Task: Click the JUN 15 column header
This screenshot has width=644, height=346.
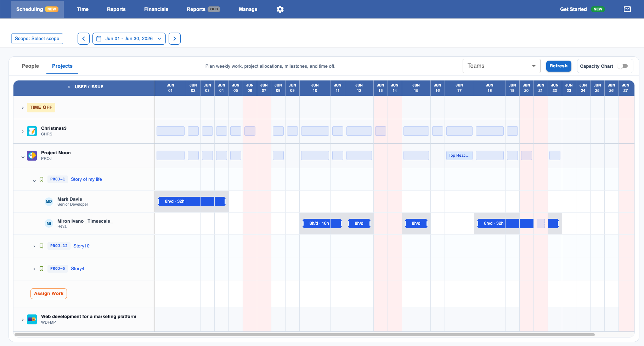Action: click(x=416, y=88)
